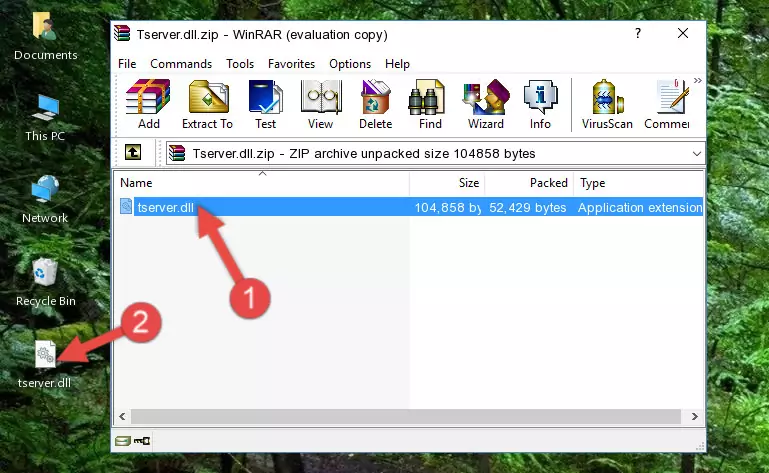This screenshot has width=769, height=473.
Task: Click the left arrow of the horizontal scrollbar
Action: [x=123, y=417]
